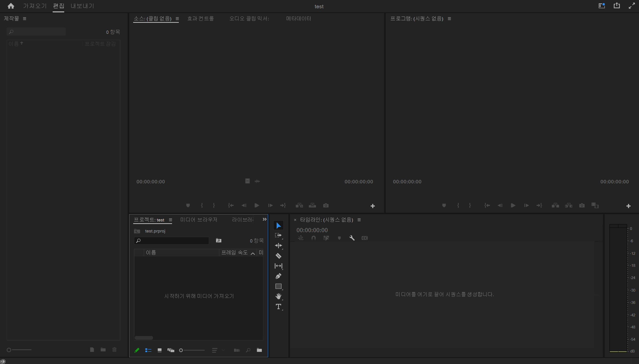Viewport: 639px width, 364px height.
Task: Select the Type tool
Action: 278,307
